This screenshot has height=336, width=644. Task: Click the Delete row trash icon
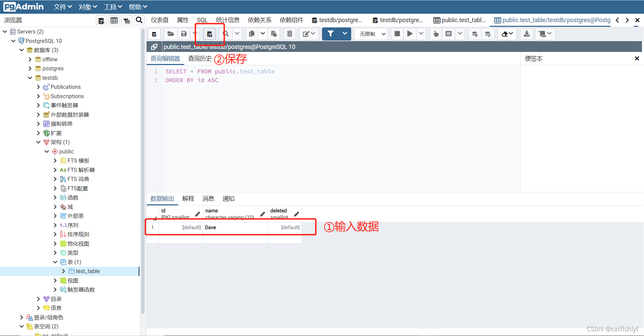point(290,34)
